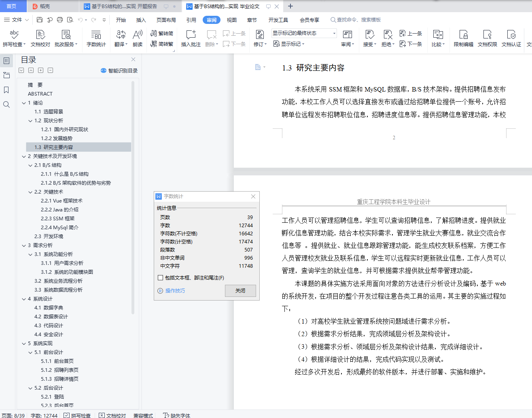Toggle 文档校对 in the status bar

pos(112,415)
